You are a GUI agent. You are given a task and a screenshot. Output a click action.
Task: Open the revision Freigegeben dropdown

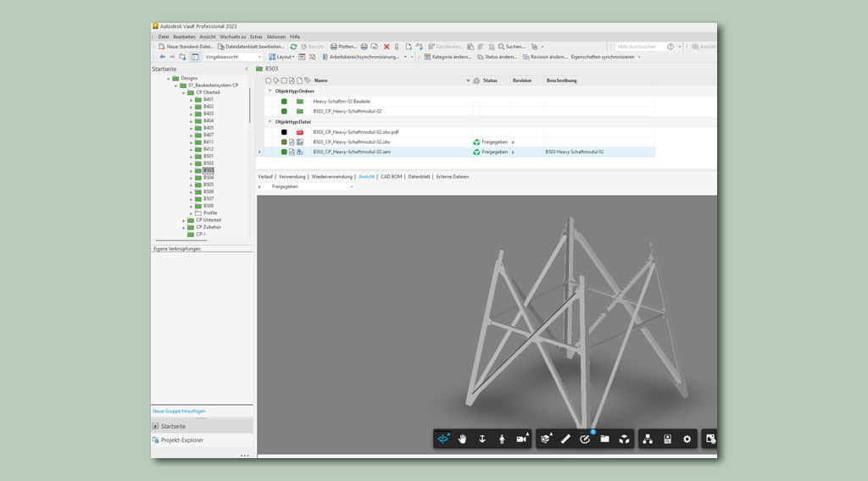pyautogui.click(x=352, y=186)
